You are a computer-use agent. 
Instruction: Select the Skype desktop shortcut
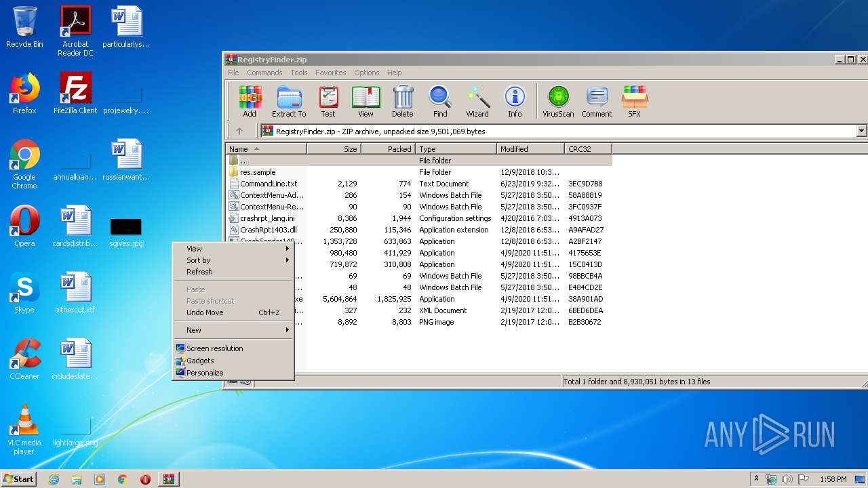pyautogui.click(x=24, y=293)
